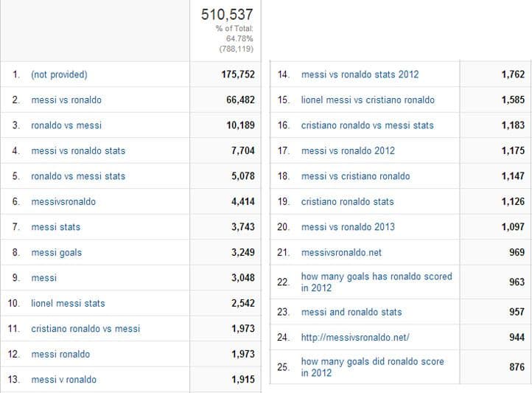Click 'cristiano ronaldo vs messi' keyword link
The image size is (532, 393).
(85, 329)
